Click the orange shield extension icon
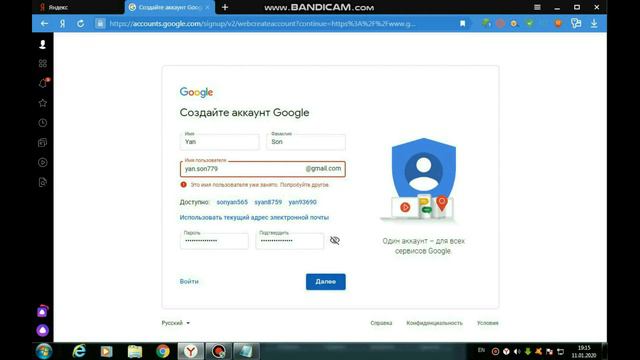The width and height of the screenshot is (640, 360). tap(558, 23)
